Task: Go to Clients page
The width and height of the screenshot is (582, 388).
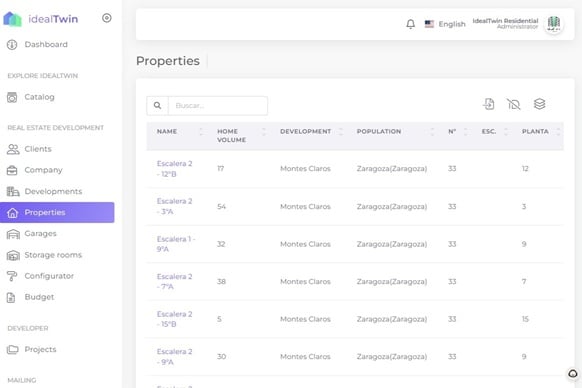Action: (38, 149)
